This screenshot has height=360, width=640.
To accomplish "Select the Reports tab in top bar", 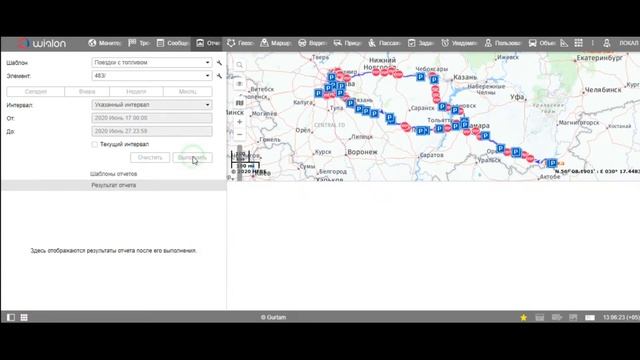I will coord(207,43).
